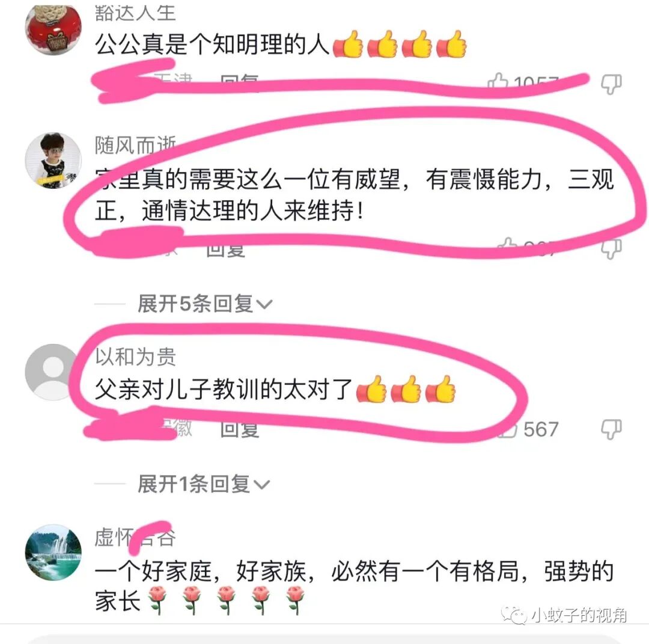Viewport: 649px width, 644px height.
Task: Reply to 随风而逝 via 回复
Action: point(225,250)
